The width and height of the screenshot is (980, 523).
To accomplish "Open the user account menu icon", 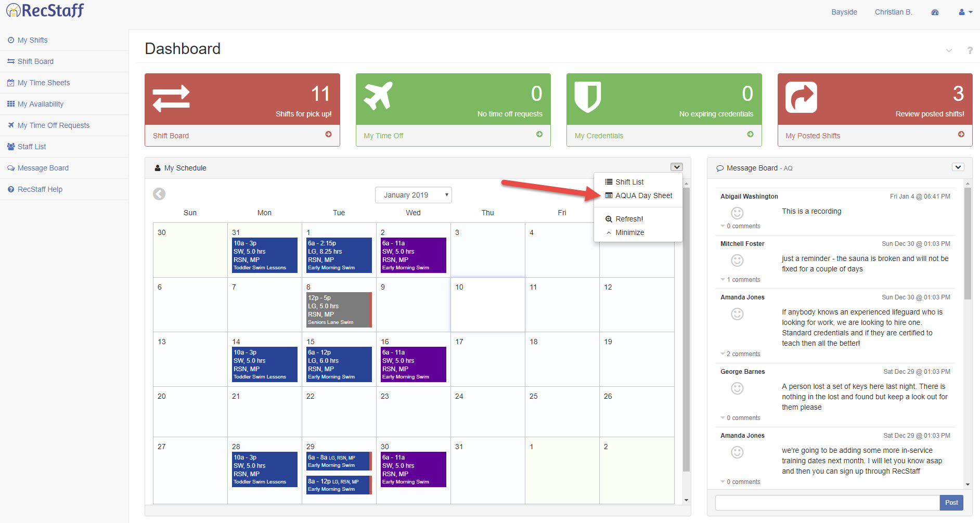I will click(965, 12).
